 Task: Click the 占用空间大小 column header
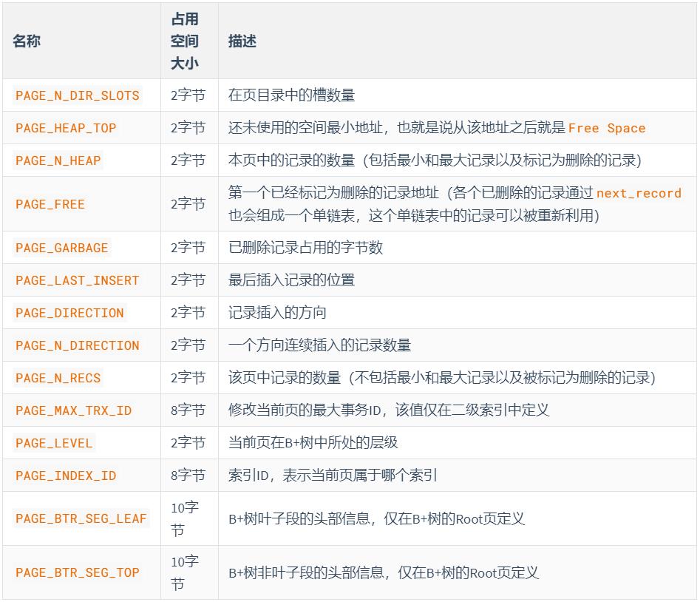183,41
